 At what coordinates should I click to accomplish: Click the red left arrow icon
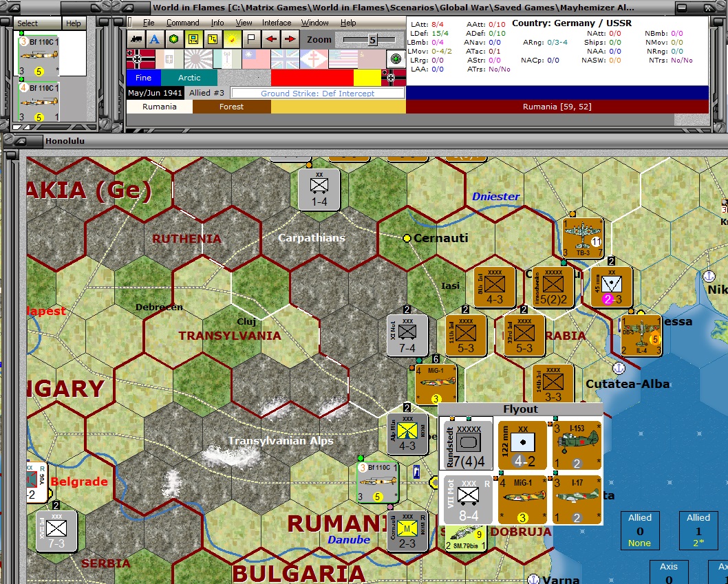(x=270, y=39)
